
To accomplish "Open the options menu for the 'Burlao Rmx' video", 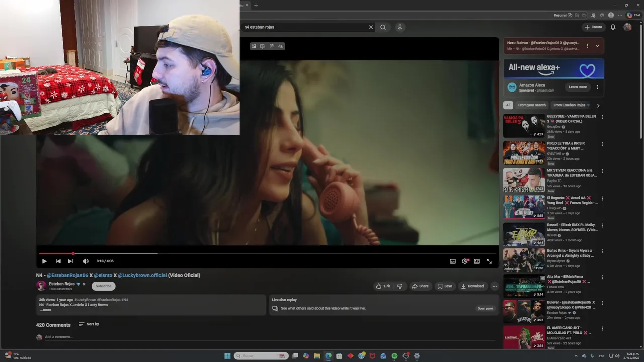I will point(602,252).
